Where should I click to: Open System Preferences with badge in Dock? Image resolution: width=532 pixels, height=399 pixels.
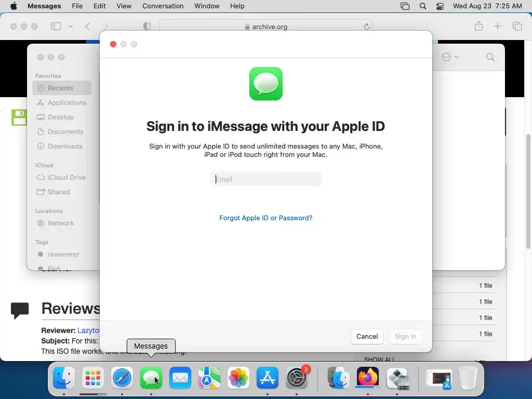coord(297,378)
